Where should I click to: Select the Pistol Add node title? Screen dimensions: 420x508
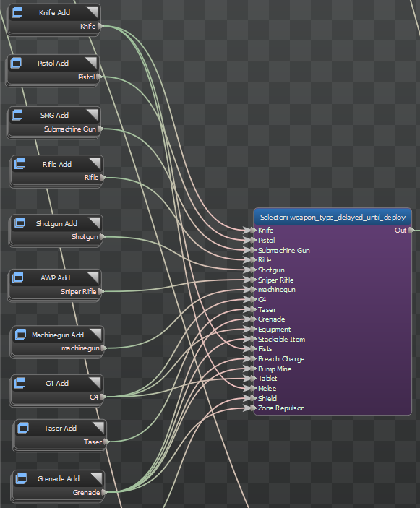[x=53, y=63]
